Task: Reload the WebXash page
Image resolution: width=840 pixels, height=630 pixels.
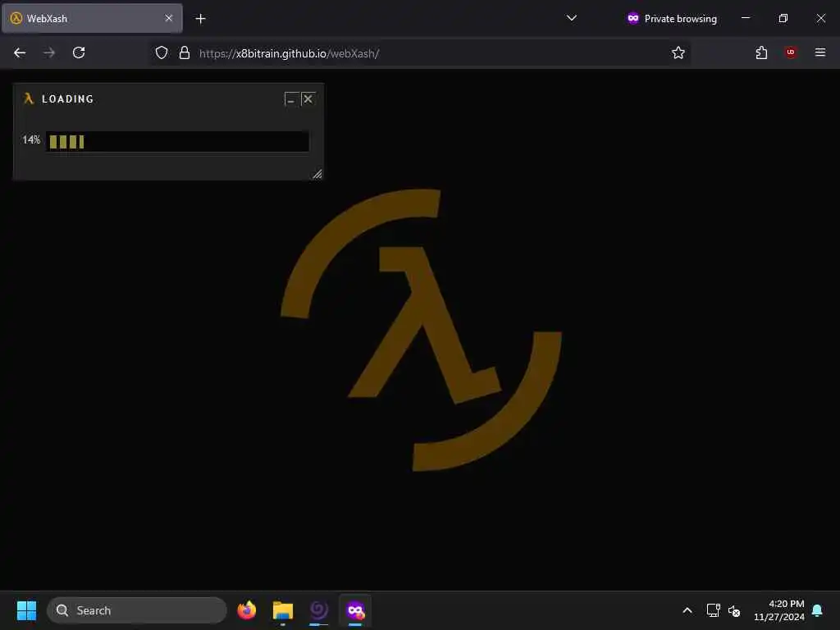Action: [79, 52]
